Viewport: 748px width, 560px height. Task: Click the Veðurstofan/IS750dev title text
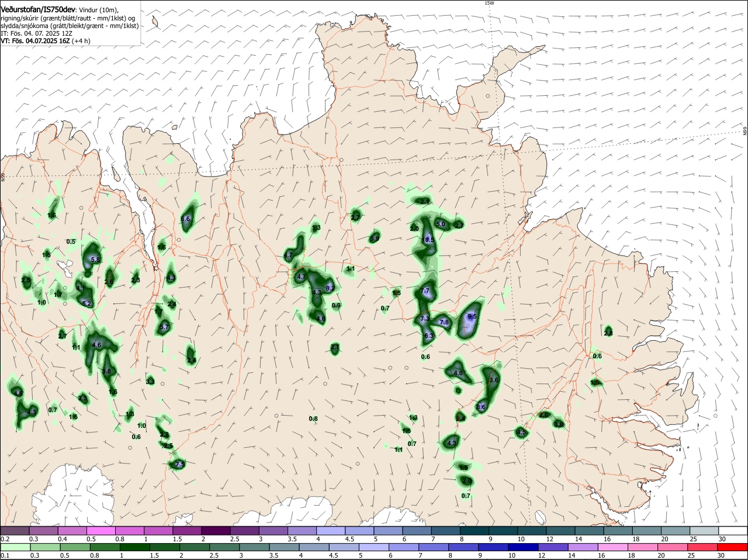tap(38, 9)
